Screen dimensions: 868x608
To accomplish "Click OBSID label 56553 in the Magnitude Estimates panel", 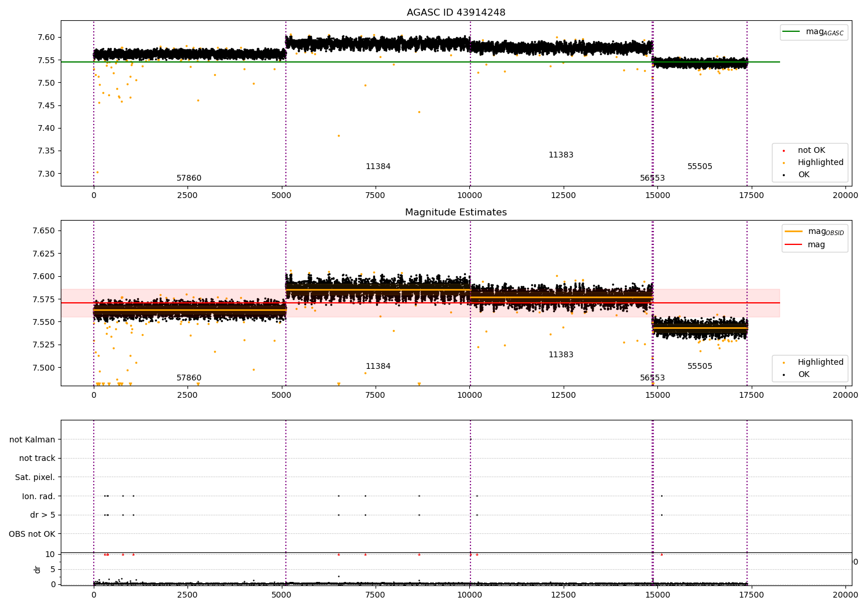I will [x=652, y=378].
